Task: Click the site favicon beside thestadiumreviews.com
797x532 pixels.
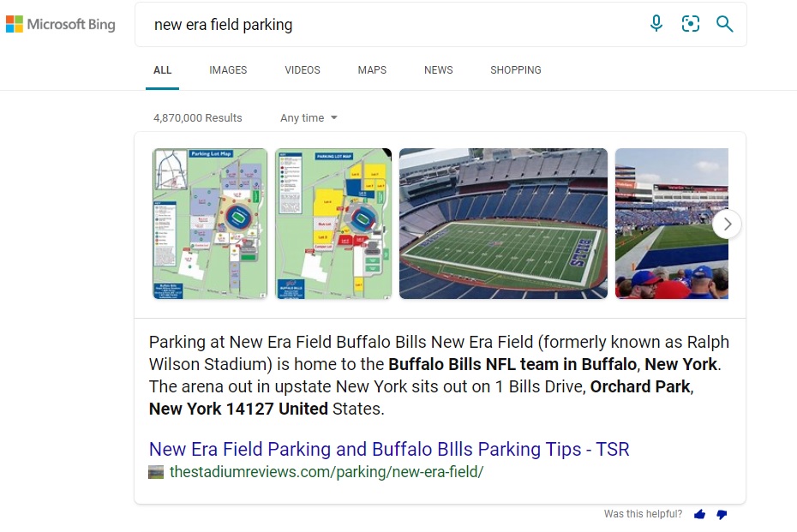Action: pos(156,472)
